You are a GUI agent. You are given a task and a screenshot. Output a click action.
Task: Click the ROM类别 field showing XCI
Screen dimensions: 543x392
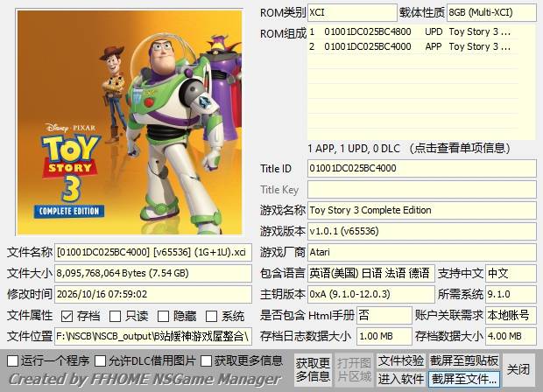pos(352,13)
